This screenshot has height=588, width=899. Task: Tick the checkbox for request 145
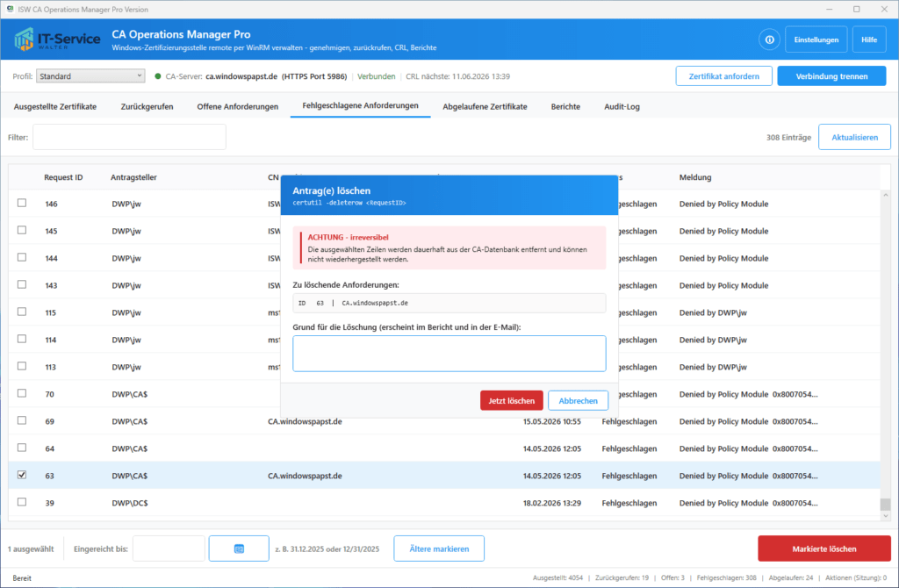point(22,231)
